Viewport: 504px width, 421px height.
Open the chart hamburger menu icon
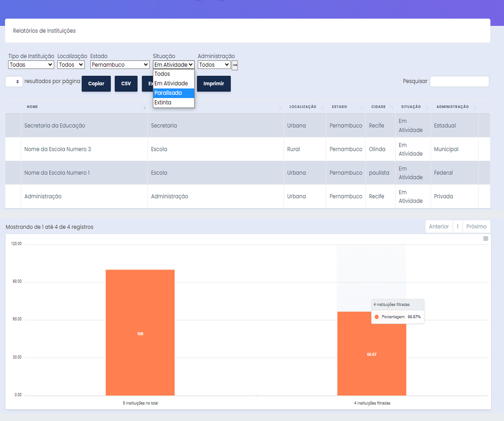(485, 238)
